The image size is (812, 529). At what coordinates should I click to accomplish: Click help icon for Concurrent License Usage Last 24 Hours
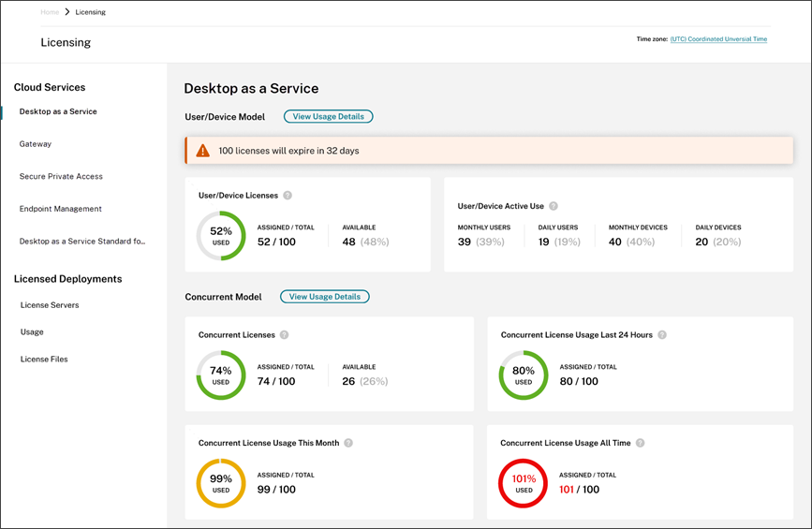point(661,335)
